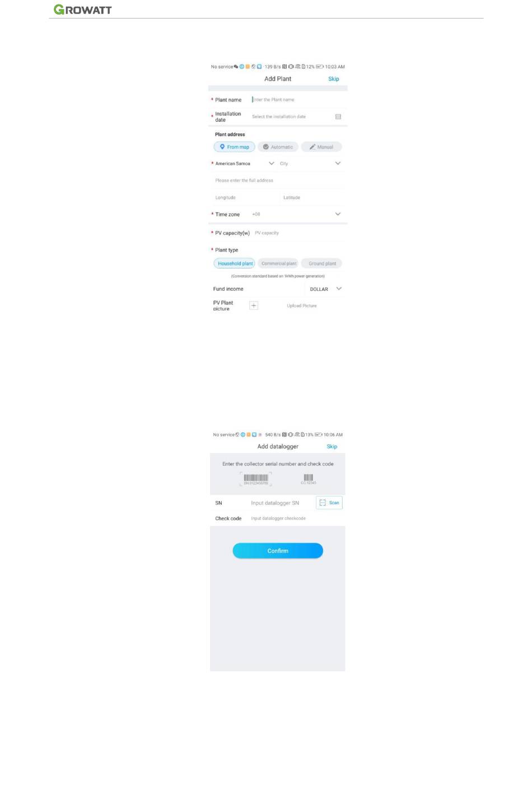Confirm the datalogger details
The image size is (532, 789).
[x=278, y=551]
